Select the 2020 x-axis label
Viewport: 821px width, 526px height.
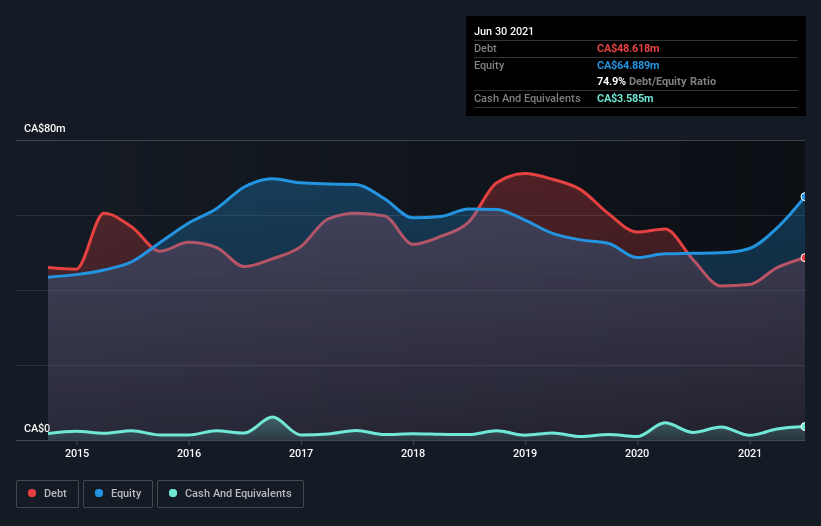[637, 453]
